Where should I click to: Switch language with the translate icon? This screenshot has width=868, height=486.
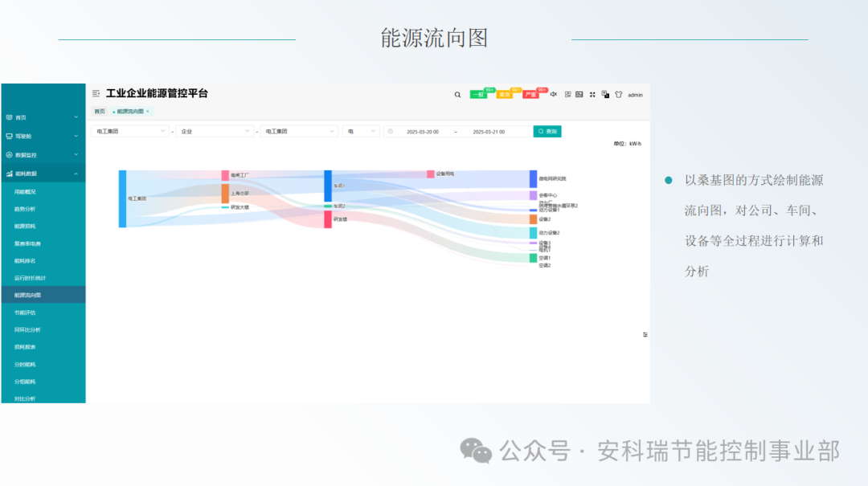coord(605,95)
